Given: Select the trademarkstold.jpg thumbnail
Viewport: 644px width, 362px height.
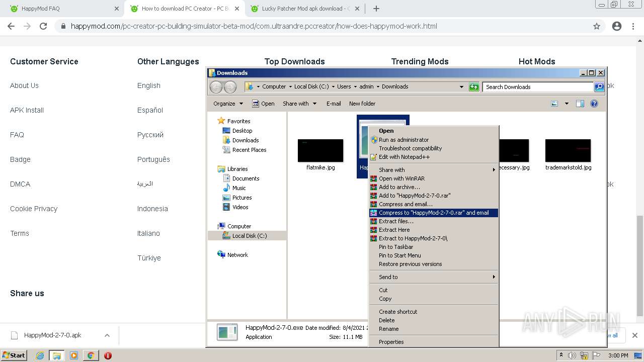Looking at the screenshot, I should (568, 151).
